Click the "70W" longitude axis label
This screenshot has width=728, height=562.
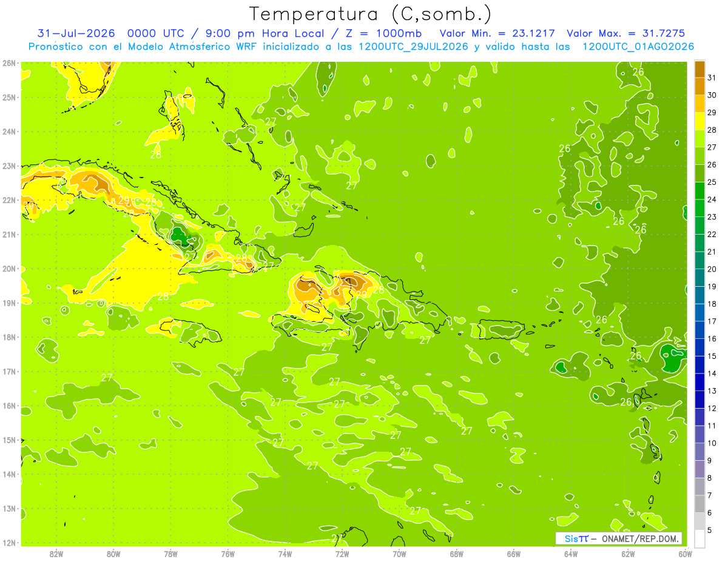click(399, 553)
